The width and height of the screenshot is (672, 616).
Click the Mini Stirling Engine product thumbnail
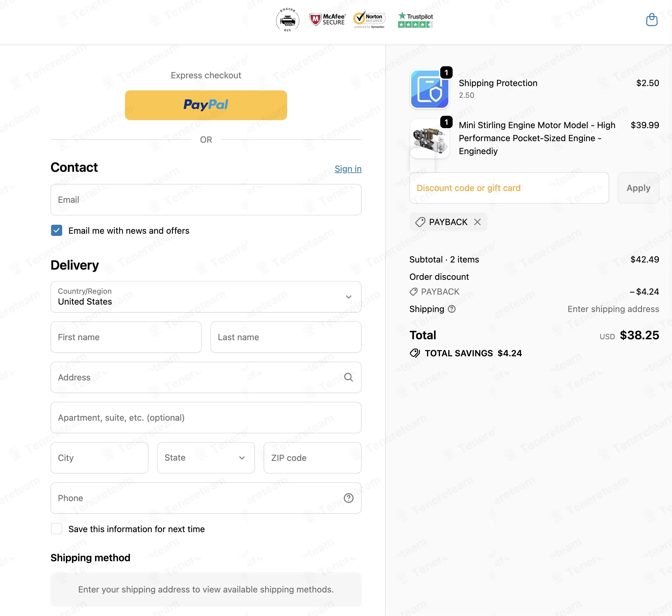coord(430,139)
